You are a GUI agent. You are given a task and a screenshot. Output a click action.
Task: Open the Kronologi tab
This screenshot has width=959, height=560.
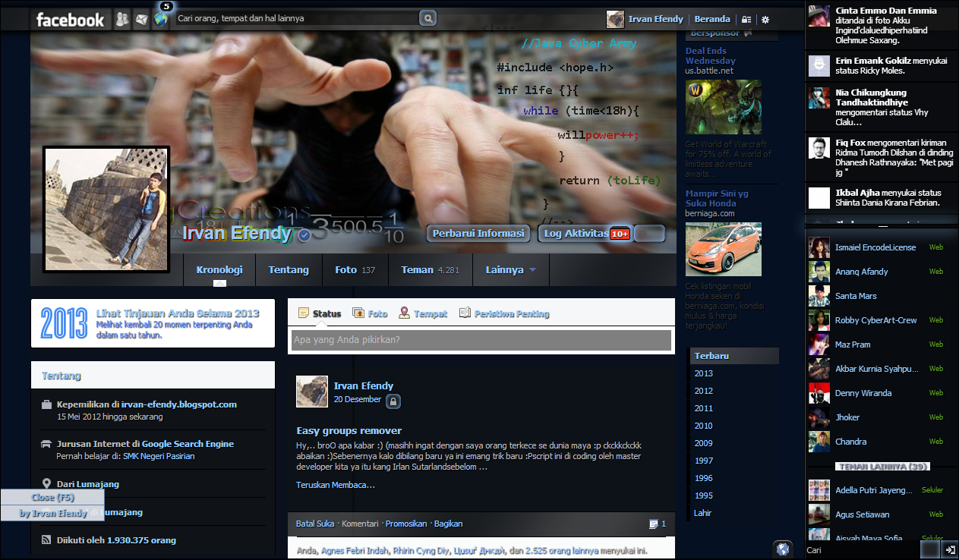pos(219,269)
